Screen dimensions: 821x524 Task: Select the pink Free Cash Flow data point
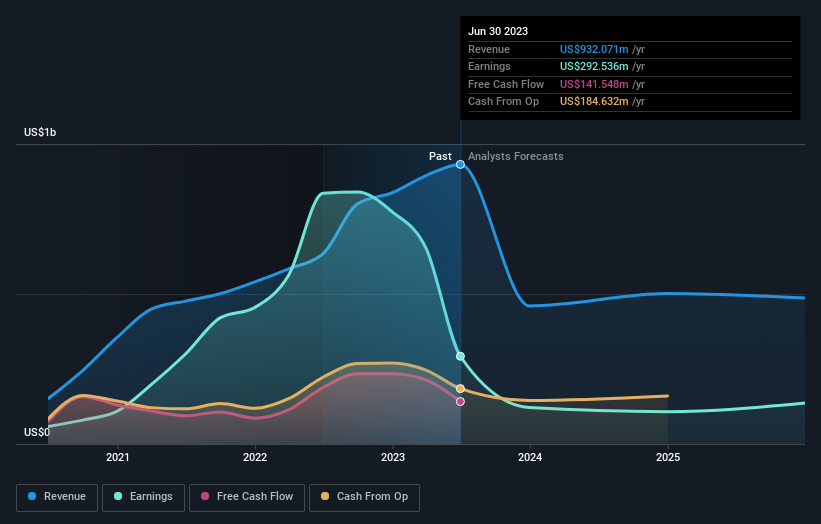tap(460, 402)
